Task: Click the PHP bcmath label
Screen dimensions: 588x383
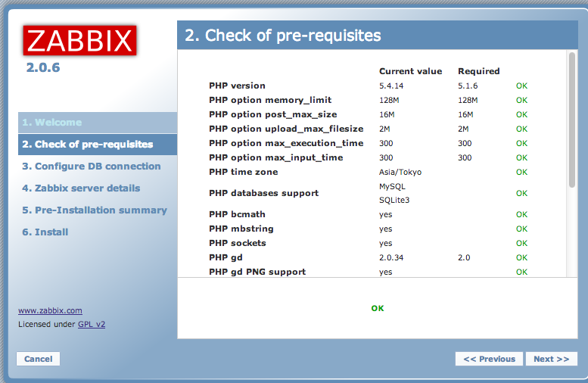Action: [237, 214]
